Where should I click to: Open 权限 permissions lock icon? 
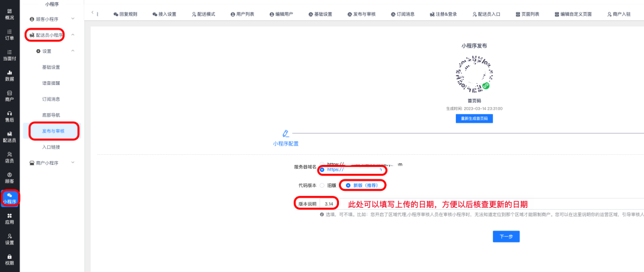[9, 259]
